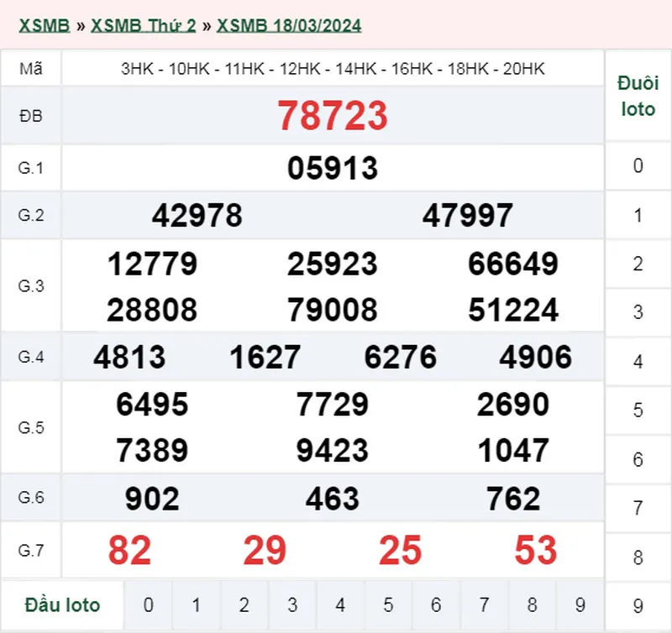Choose digit 8 in Đuôi loto column
Viewport: 672px width, 633px height.
(x=638, y=557)
